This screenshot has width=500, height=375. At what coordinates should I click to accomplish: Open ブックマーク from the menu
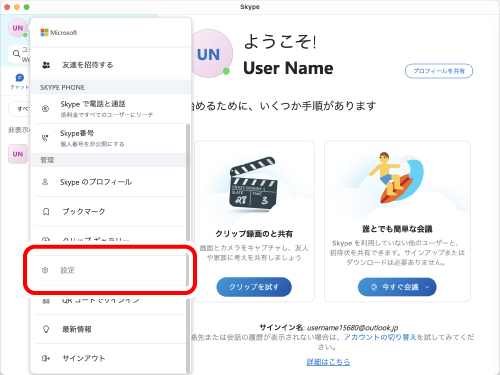click(x=111, y=212)
